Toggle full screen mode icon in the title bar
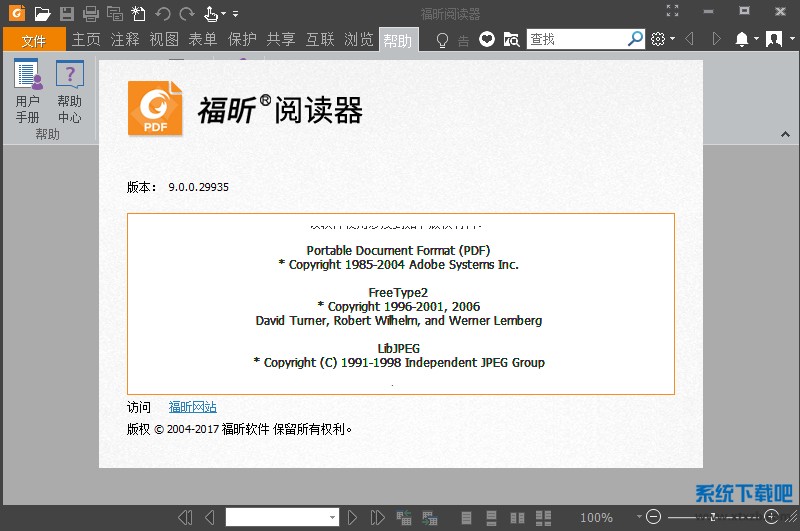The height and width of the screenshot is (531, 800). (672, 11)
